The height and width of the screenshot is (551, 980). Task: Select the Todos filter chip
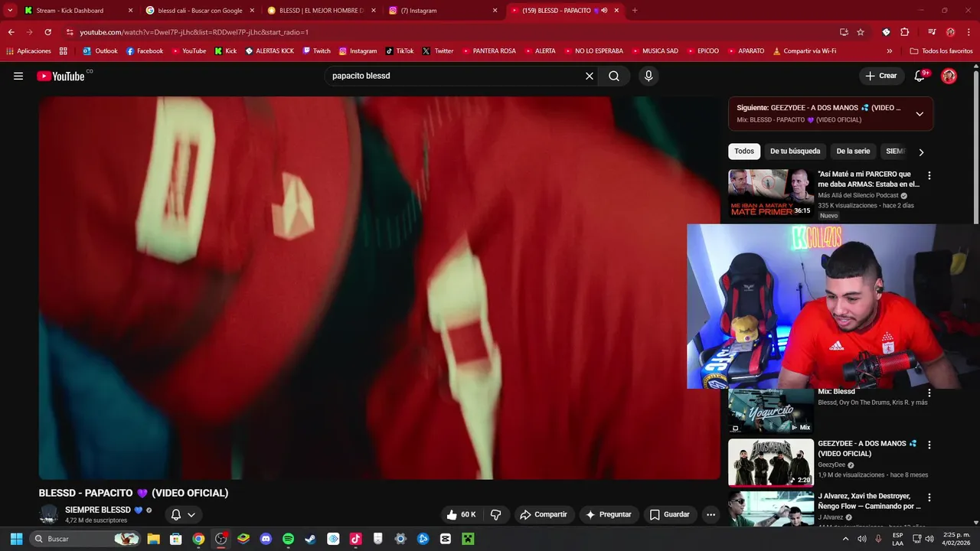(744, 152)
